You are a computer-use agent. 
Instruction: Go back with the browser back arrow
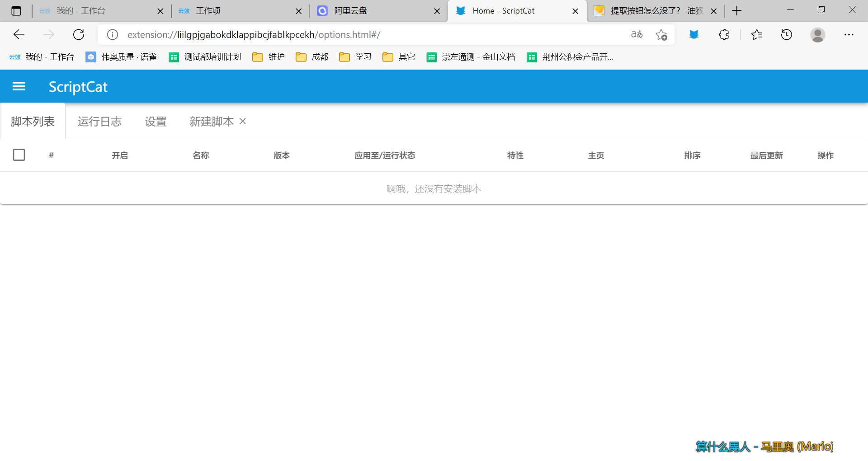click(x=19, y=34)
